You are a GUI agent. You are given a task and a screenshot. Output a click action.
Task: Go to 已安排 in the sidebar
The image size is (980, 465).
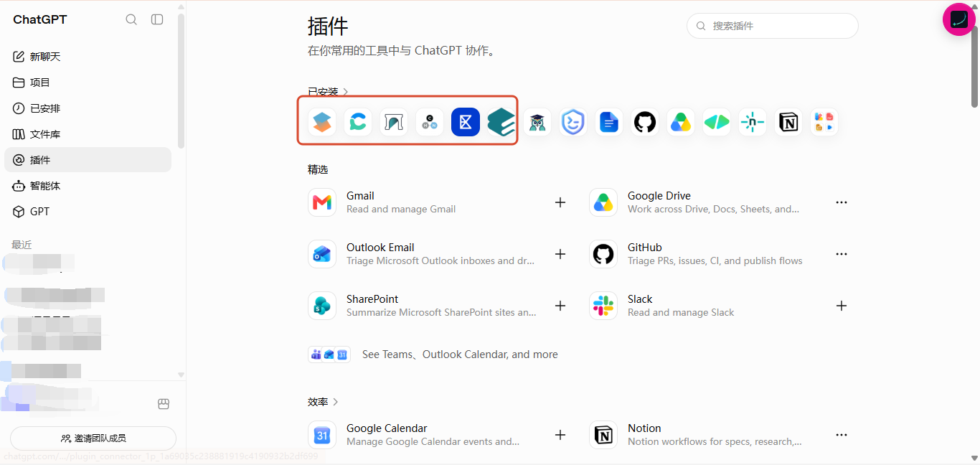[x=88, y=108]
